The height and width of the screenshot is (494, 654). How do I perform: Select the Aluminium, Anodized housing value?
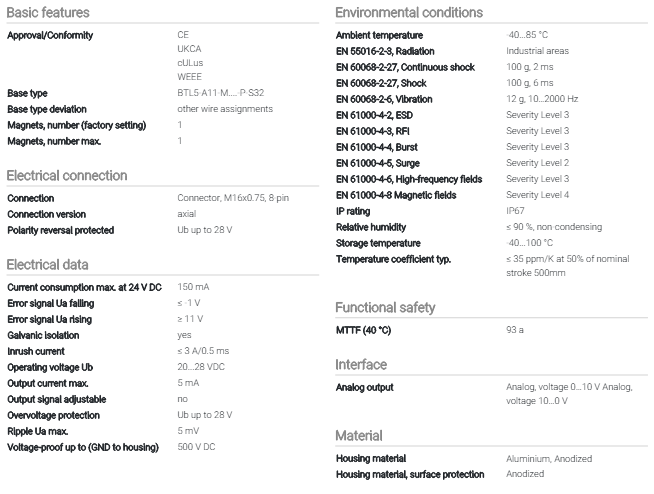tap(549, 459)
